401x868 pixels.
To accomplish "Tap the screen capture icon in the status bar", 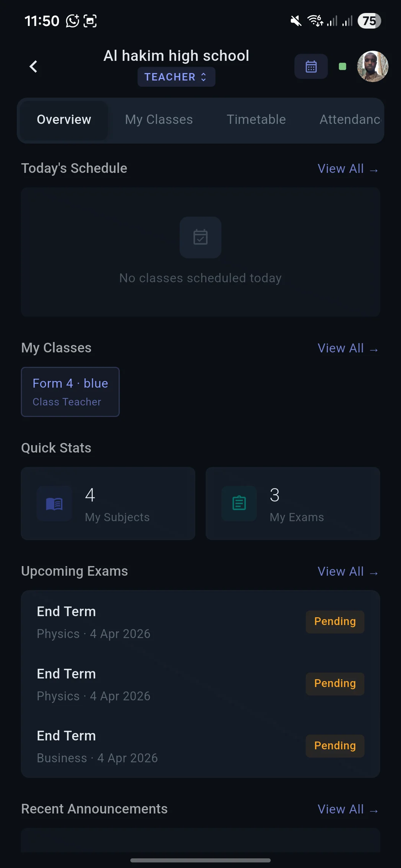I will (90, 21).
